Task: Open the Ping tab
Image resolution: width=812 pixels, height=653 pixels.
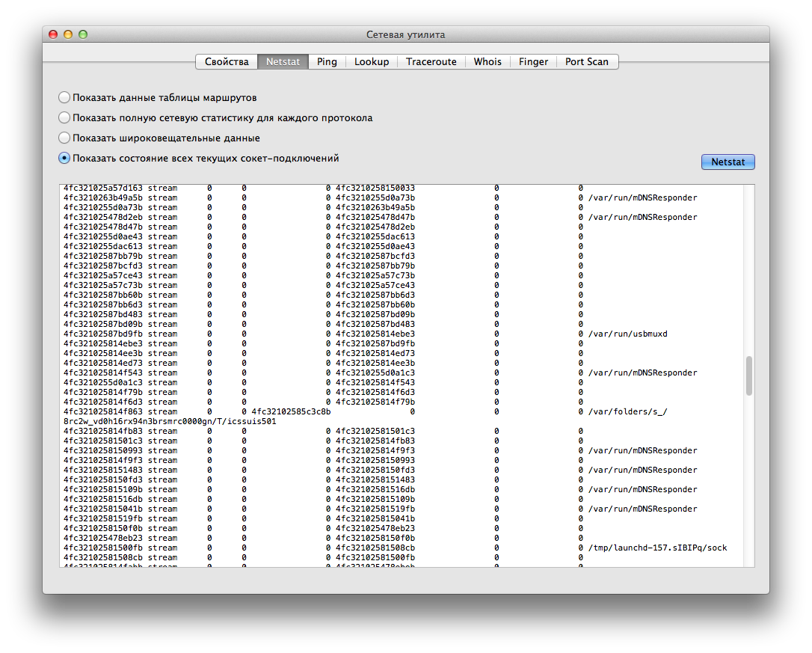Action: (327, 62)
